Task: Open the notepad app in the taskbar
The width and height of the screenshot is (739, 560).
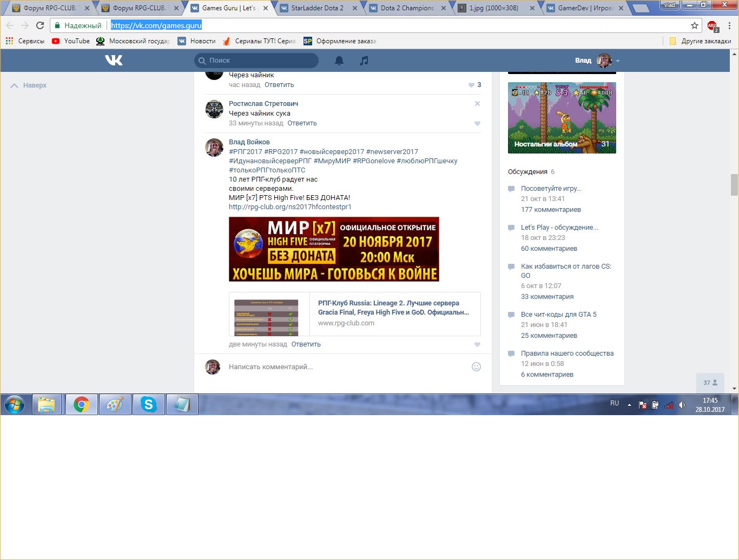Action: pyautogui.click(x=182, y=404)
